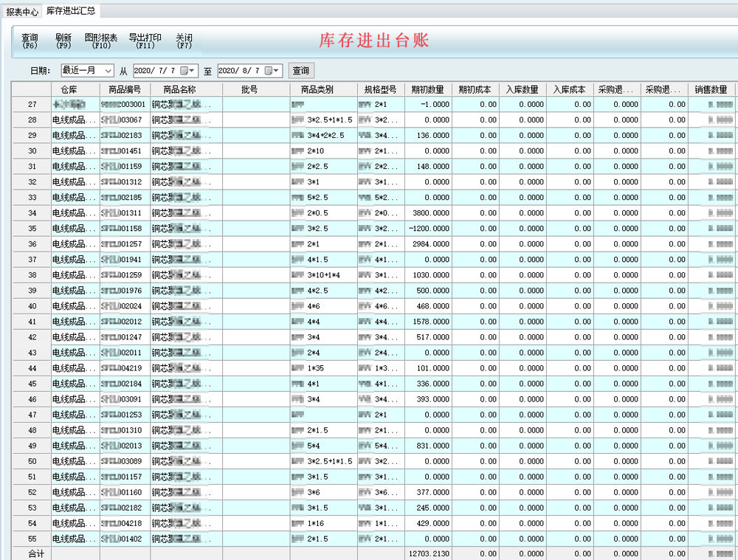Click the 规格型号 column header

pyautogui.click(x=380, y=89)
